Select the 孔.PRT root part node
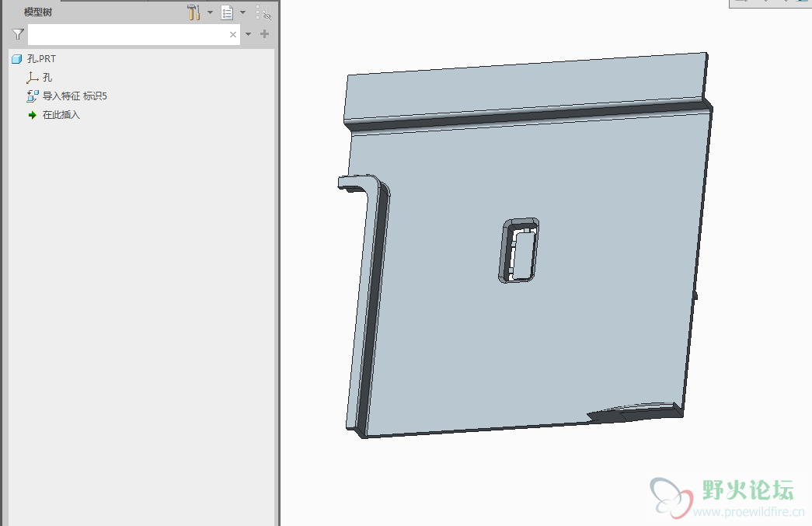Viewport: 812px width, 526px height. coord(34,59)
